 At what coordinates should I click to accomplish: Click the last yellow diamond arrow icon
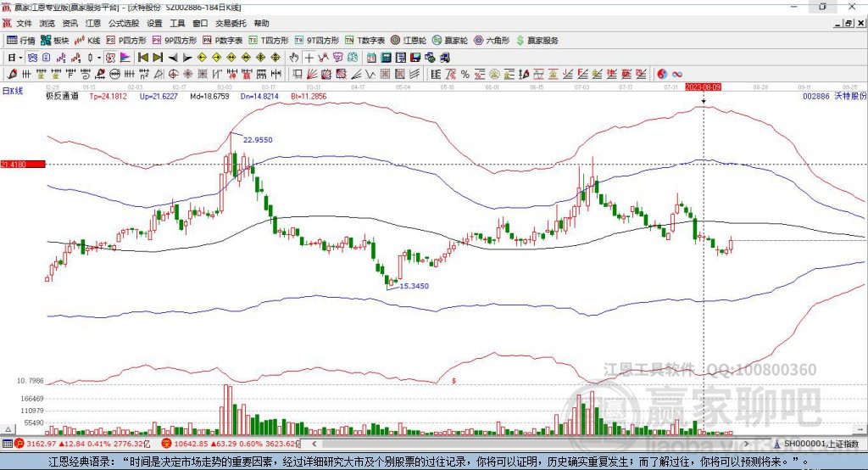click(x=275, y=58)
